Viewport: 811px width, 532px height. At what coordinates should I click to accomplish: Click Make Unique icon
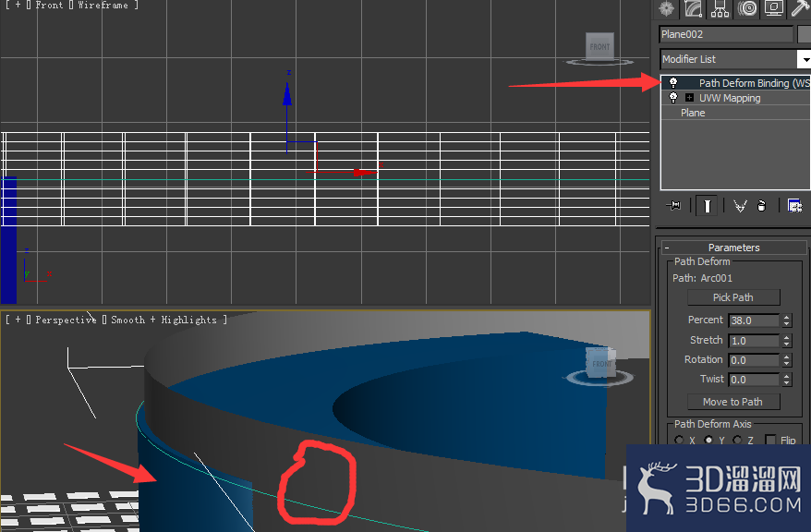coord(740,206)
